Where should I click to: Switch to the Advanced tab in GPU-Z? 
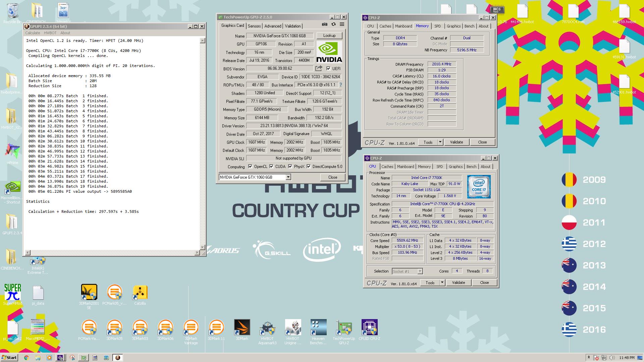coord(273,26)
